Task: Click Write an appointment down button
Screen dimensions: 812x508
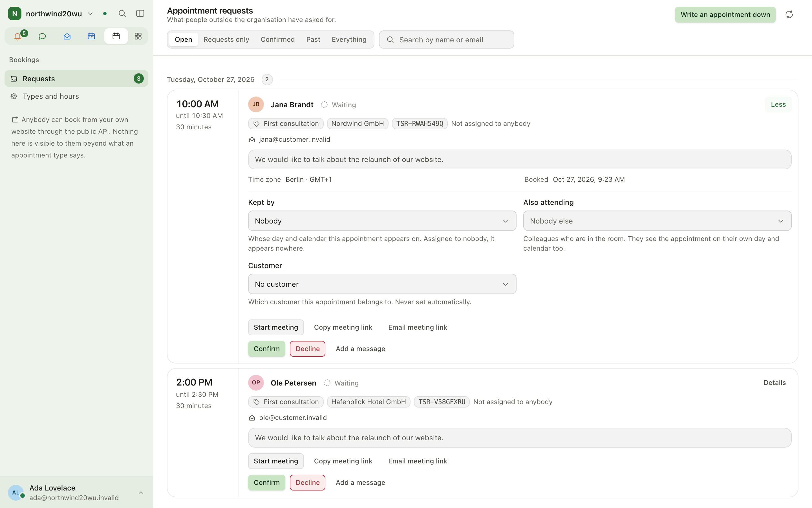Action: point(725,14)
